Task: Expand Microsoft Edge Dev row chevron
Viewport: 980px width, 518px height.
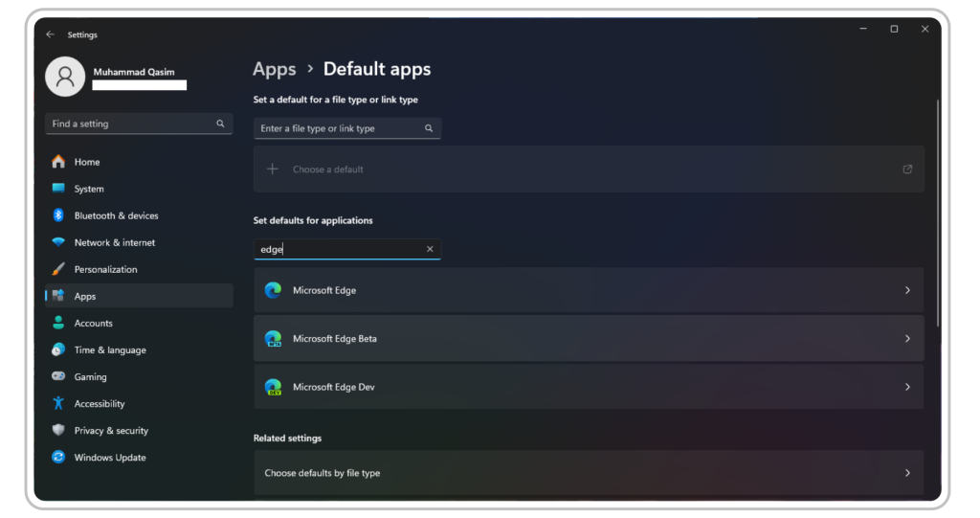Action: coord(907,387)
